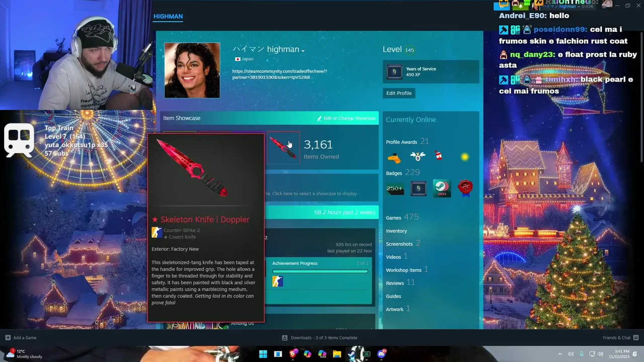The image size is (644, 362).
Task: Open the yellow glowing orb profile award
Action: click(464, 157)
